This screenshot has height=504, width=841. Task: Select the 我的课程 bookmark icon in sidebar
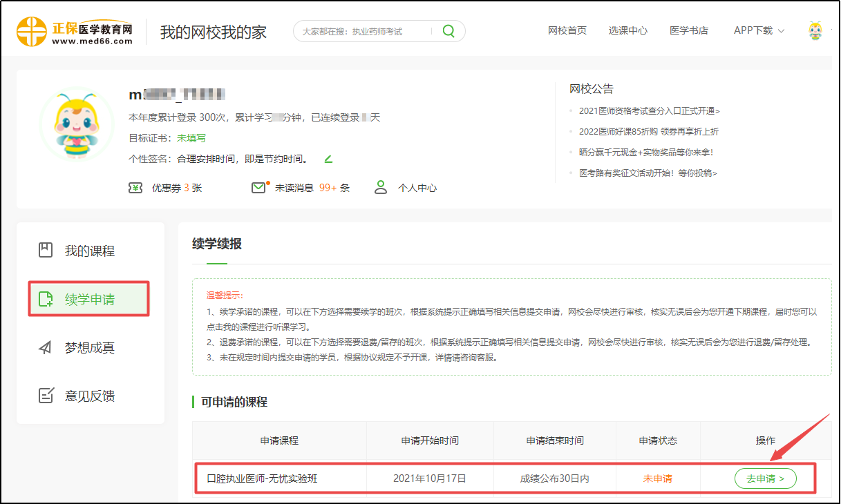[44, 251]
